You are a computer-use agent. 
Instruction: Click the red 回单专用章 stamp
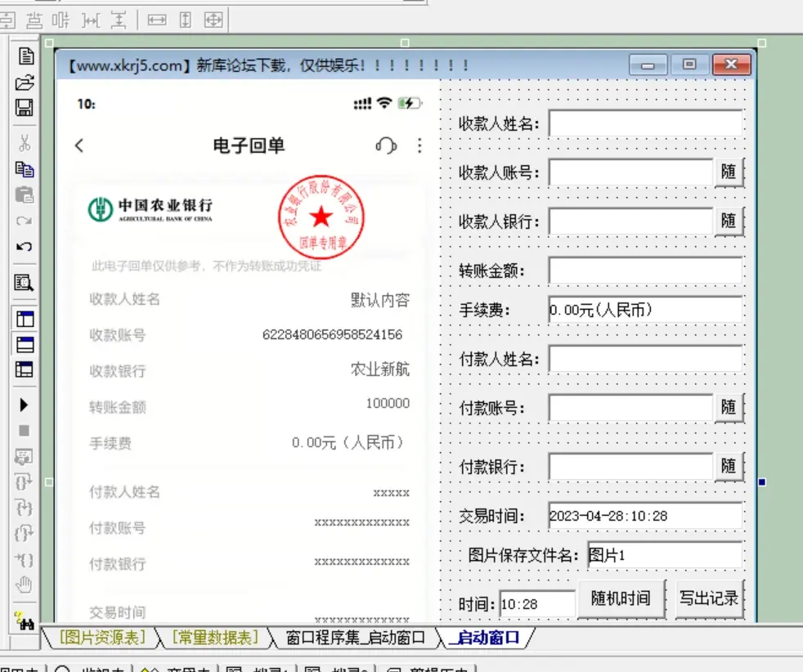click(321, 217)
